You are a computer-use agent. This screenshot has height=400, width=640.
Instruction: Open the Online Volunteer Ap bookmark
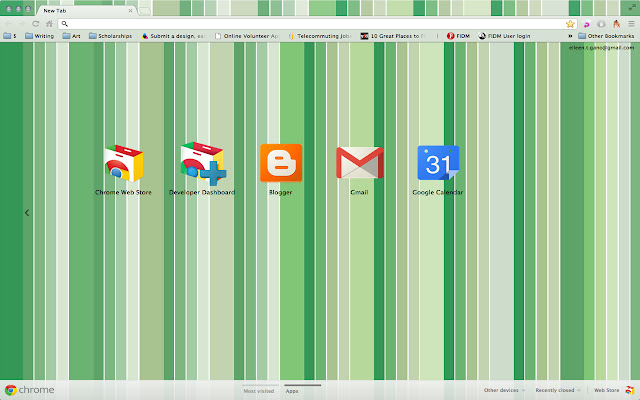point(247,36)
